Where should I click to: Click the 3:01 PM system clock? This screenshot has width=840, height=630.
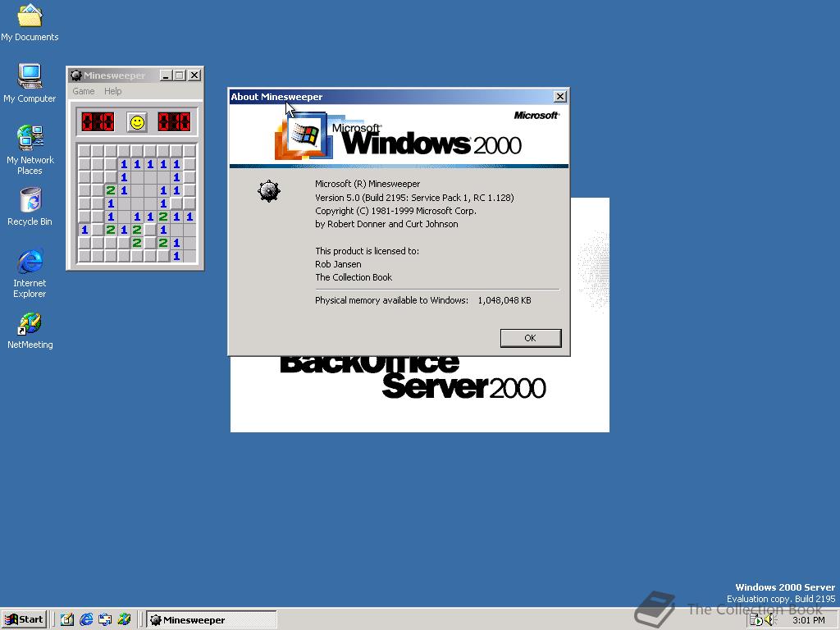click(x=808, y=620)
